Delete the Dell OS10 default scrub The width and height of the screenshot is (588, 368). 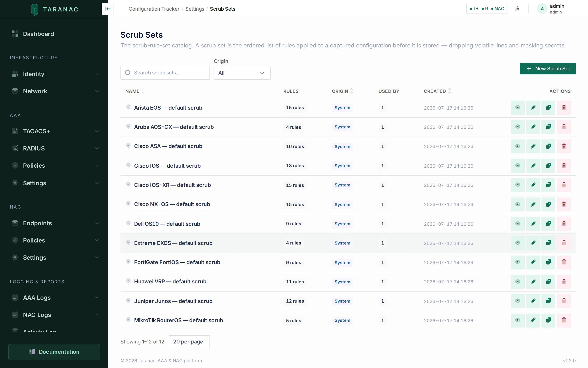(x=564, y=224)
